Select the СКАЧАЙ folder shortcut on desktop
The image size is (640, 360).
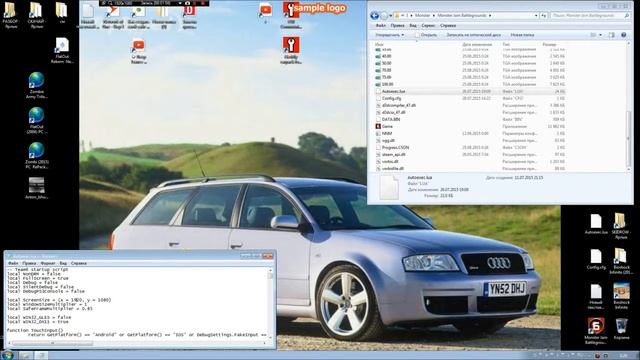pos(36,15)
